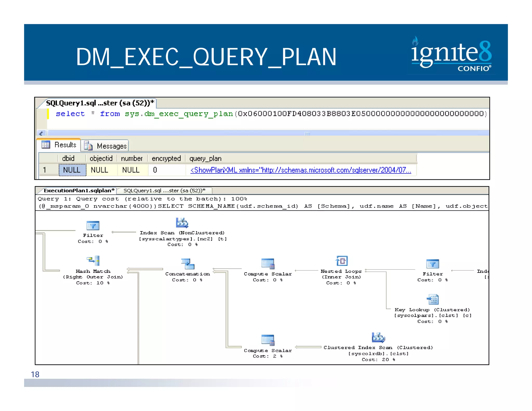532x411 pixels.
Task: Select Index Scan NonClustered sysscalartypes icon
Action: (x=182, y=223)
